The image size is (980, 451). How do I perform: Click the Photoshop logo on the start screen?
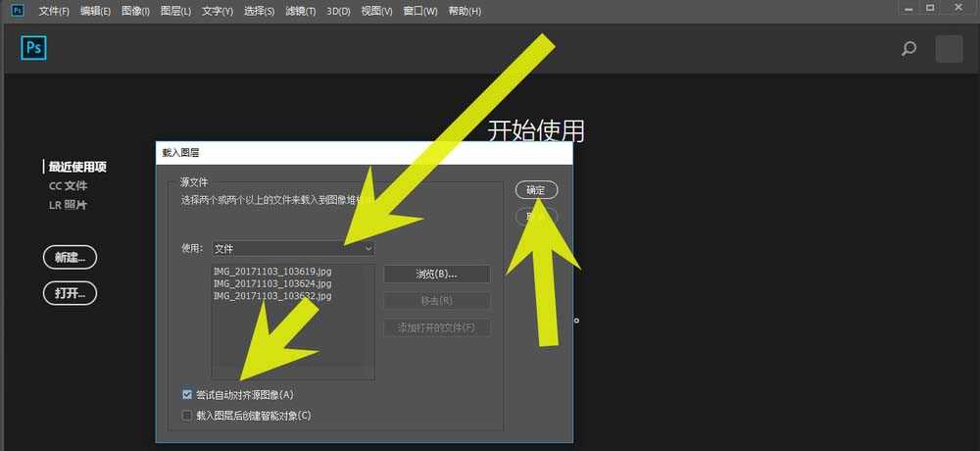click(33, 48)
